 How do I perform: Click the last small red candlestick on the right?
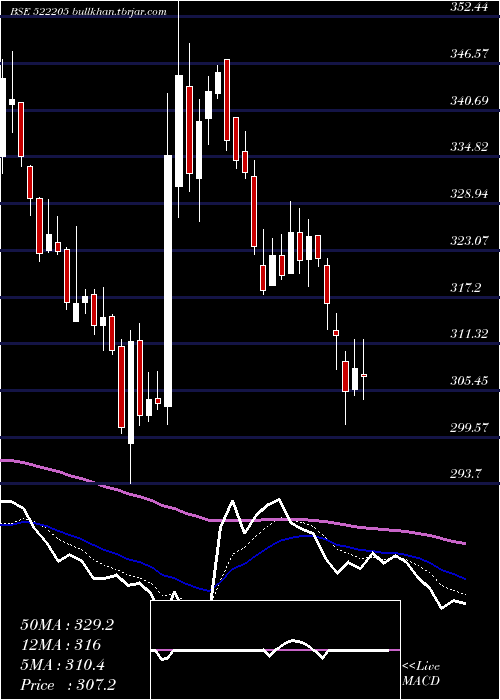click(x=364, y=376)
